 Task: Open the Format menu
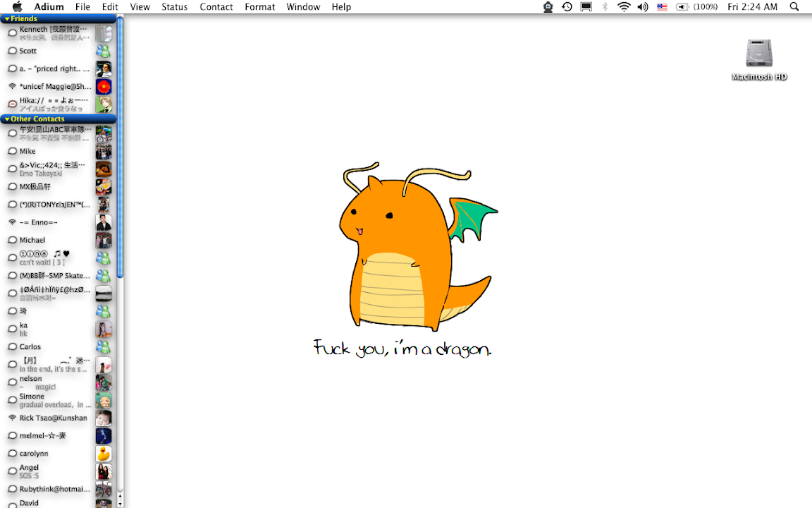click(x=259, y=7)
